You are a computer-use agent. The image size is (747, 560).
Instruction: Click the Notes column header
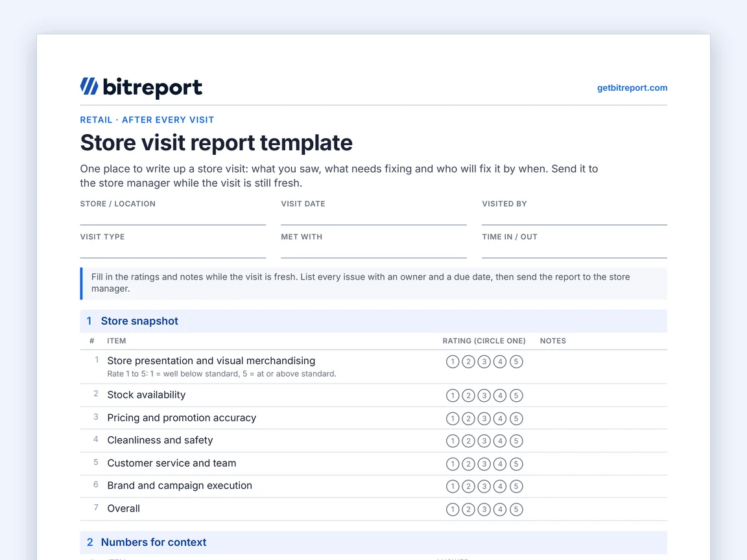coord(553,341)
